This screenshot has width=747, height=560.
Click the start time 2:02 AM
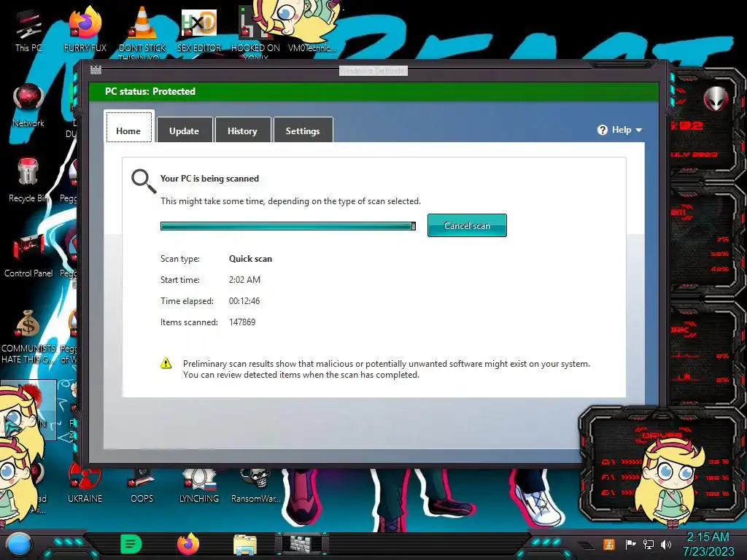[x=244, y=279]
